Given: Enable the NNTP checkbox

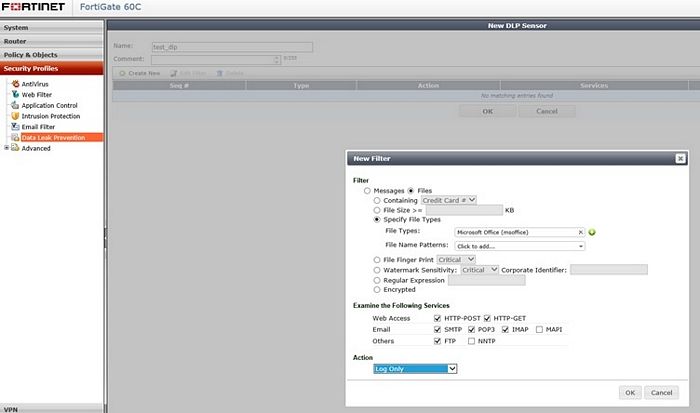Looking at the screenshot, I should [471, 341].
